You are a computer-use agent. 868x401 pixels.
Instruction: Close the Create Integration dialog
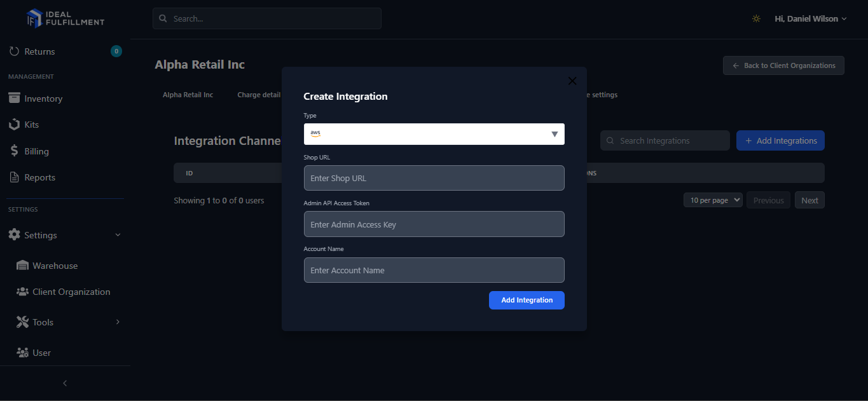click(572, 81)
